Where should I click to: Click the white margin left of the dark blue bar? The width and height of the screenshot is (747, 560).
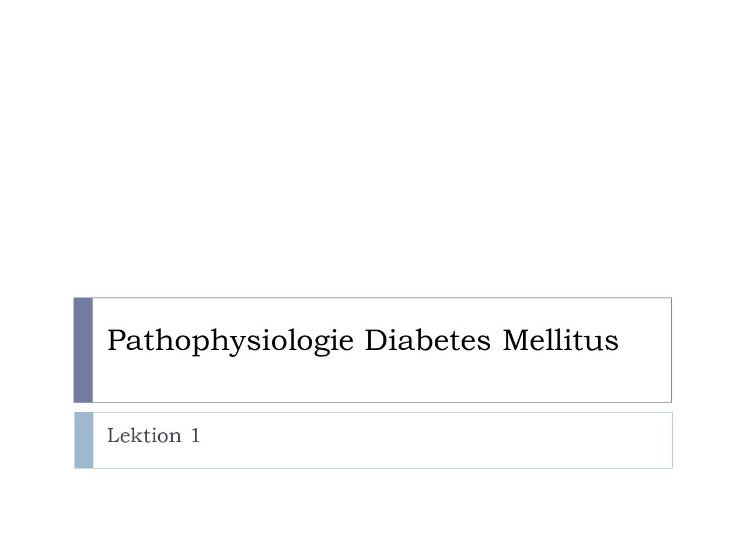(36, 350)
